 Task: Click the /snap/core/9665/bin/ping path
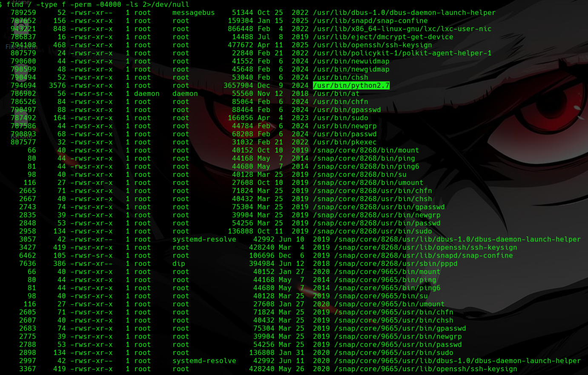point(385,280)
